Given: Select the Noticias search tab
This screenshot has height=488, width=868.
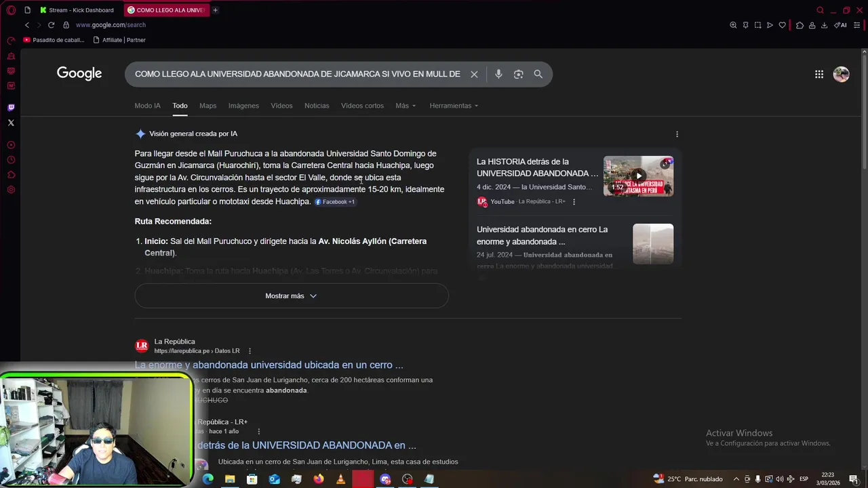Looking at the screenshot, I should click(317, 106).
